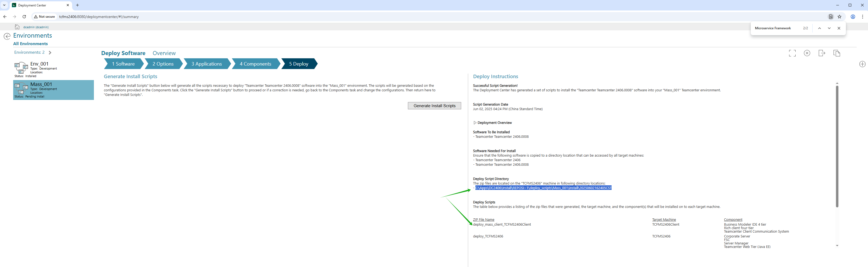The image size is (868, 267).
Task: Sort by Target Machine column header
Action: [664, 219]
